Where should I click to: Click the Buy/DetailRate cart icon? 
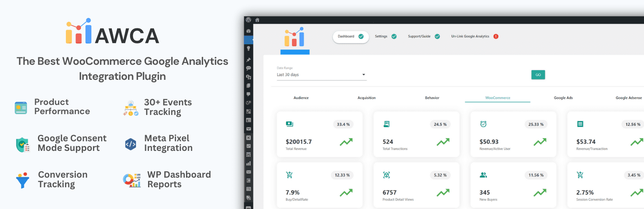[289, 175]
